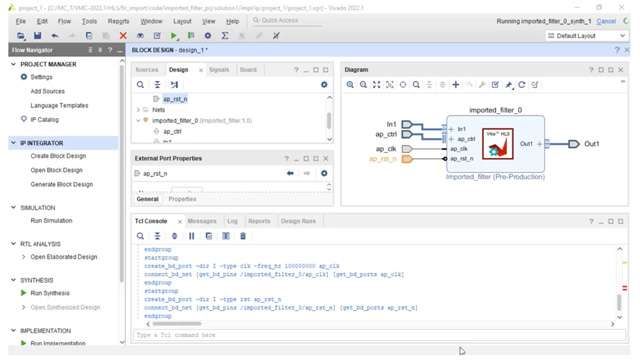Search within the Design hierarchy panel

pos(140,84)
